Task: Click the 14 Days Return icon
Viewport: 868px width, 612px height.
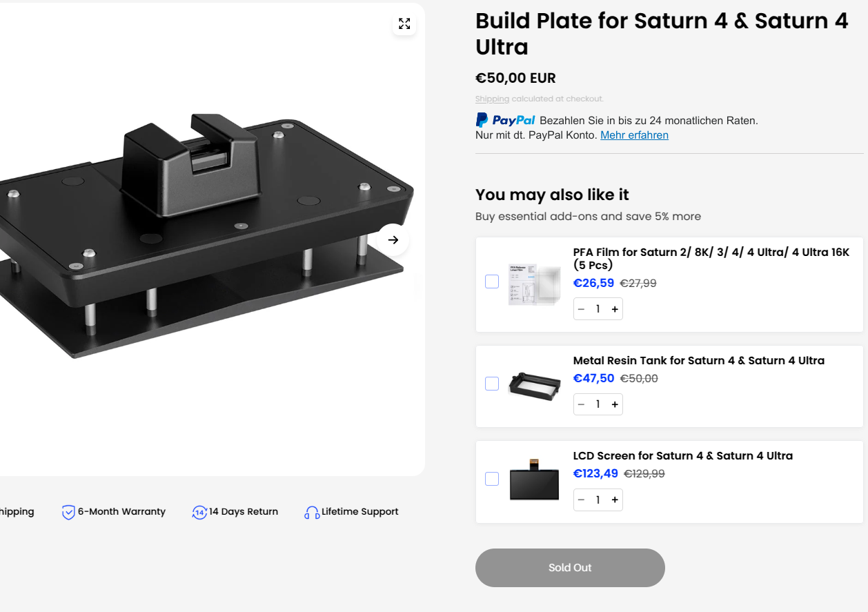Action: pyautogui.click(x=199, y=512)
